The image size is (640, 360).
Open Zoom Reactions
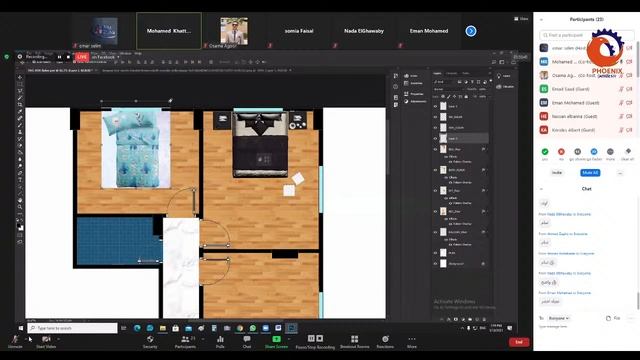(385, 342)
